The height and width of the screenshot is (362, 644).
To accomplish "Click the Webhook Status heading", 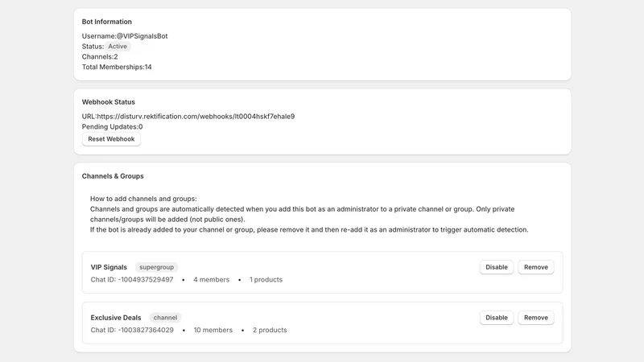I will 109,102.
